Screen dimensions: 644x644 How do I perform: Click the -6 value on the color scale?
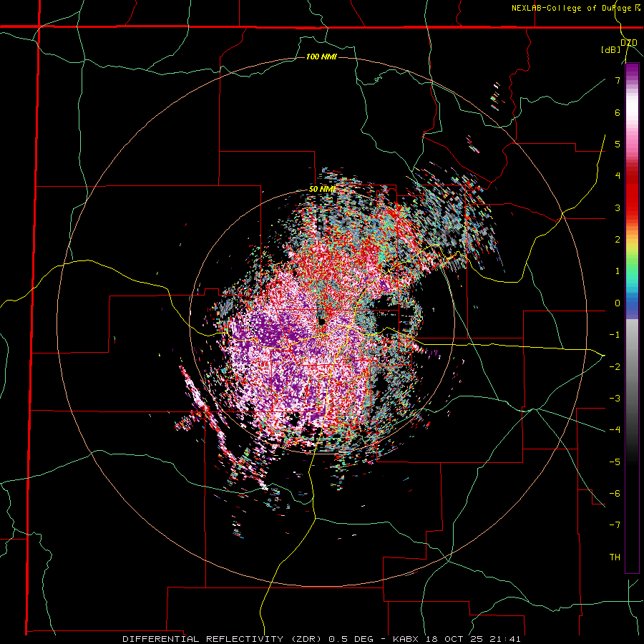pos(615,494)
